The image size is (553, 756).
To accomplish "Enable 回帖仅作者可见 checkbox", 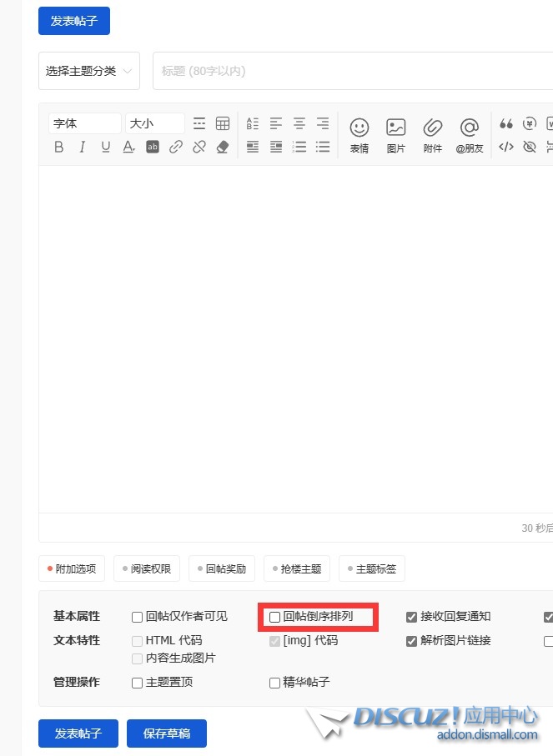I will [137, 617].
